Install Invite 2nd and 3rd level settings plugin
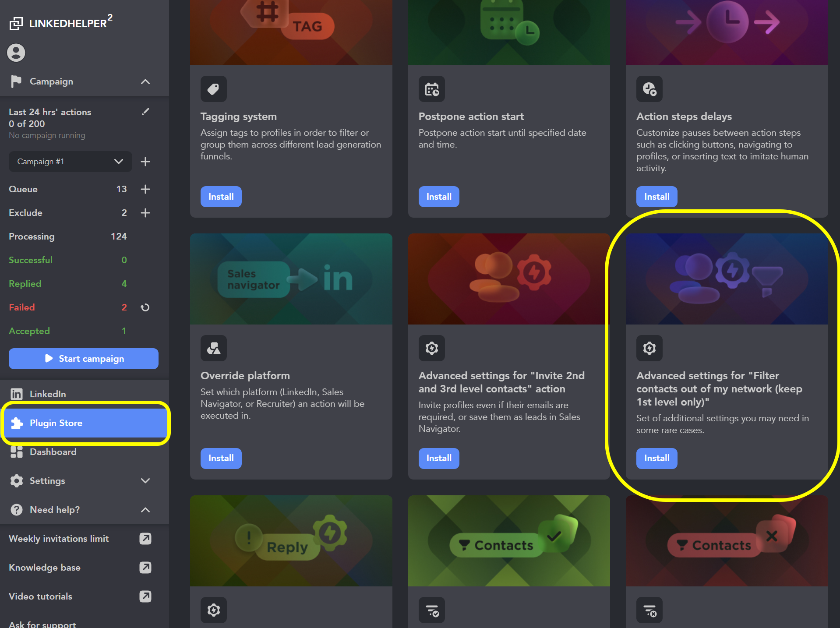 [x=439, y=459]
